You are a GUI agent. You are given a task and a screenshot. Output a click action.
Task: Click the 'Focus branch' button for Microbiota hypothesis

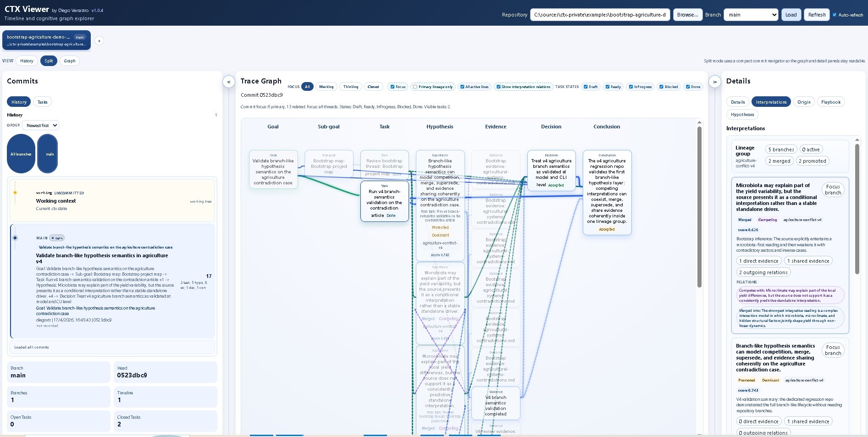click(x=833, y=189)
